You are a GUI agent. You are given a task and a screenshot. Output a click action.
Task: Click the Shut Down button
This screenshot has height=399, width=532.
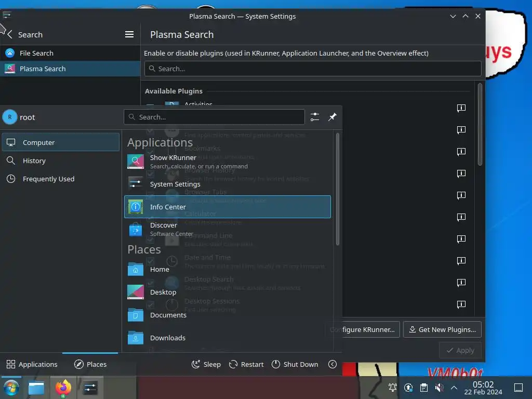tap(295, 364)
